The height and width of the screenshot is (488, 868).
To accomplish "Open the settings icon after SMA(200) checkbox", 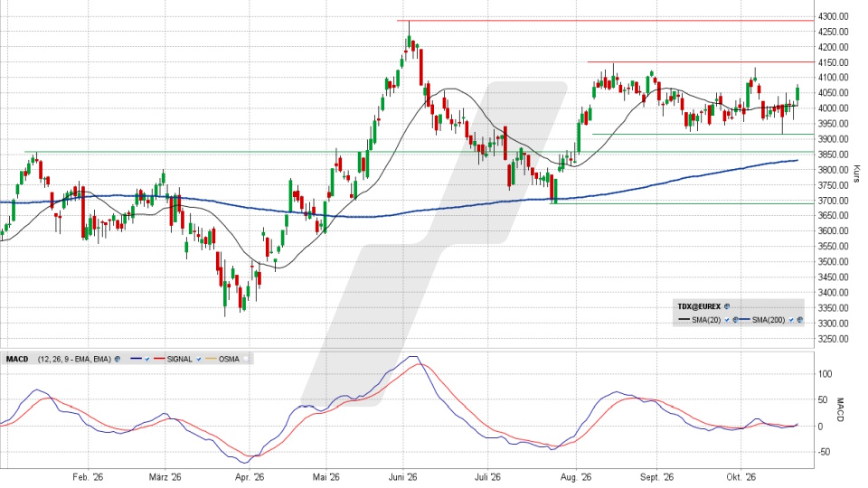I will (x=800, y=320).
